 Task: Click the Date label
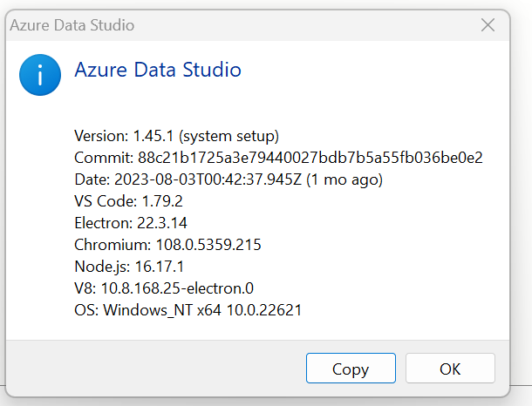tap(92, 179)
